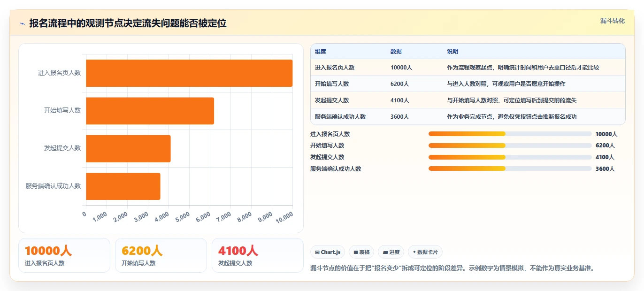Click the progress bar showing 6200人
Image resolution: width=644 pixels, height=291 pixels.
click(x=510, y=145)
